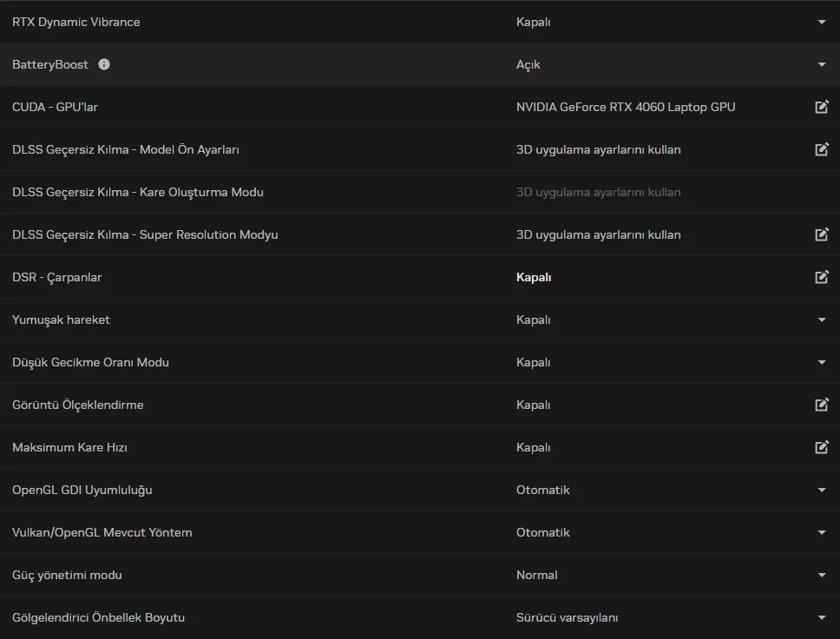Open the DSR - Çarpanlar edit icon
Screen dimensions: 840x639
click(822, 277)
